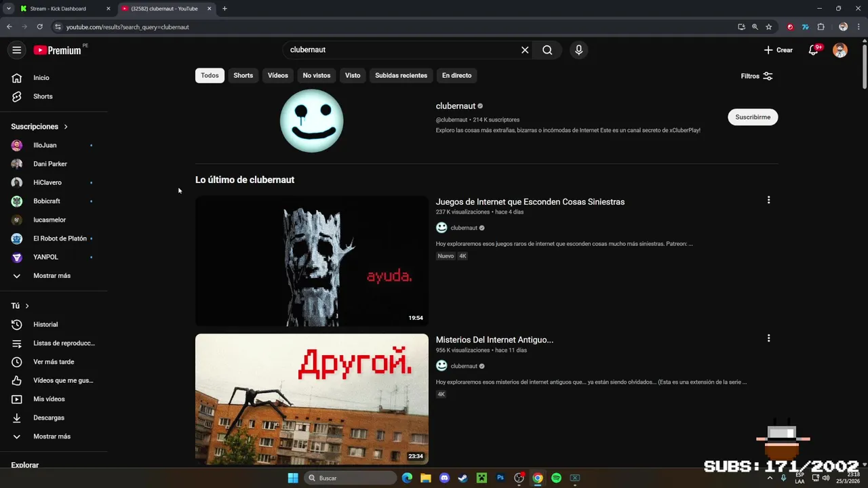Expand the Suscripciones section chevron
The height and width of the screenshot is (488, 868).
66,127
